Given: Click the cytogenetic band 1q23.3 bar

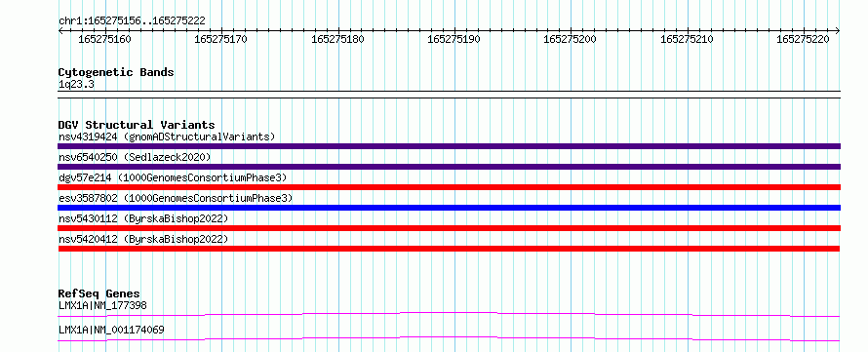Looking at the screenshot, I should tap(449, 95).
